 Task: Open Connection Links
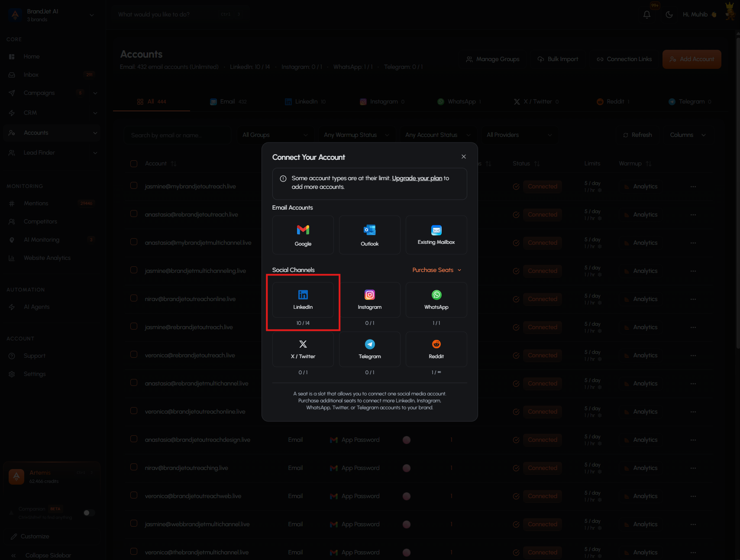click(x=624, y=59)
